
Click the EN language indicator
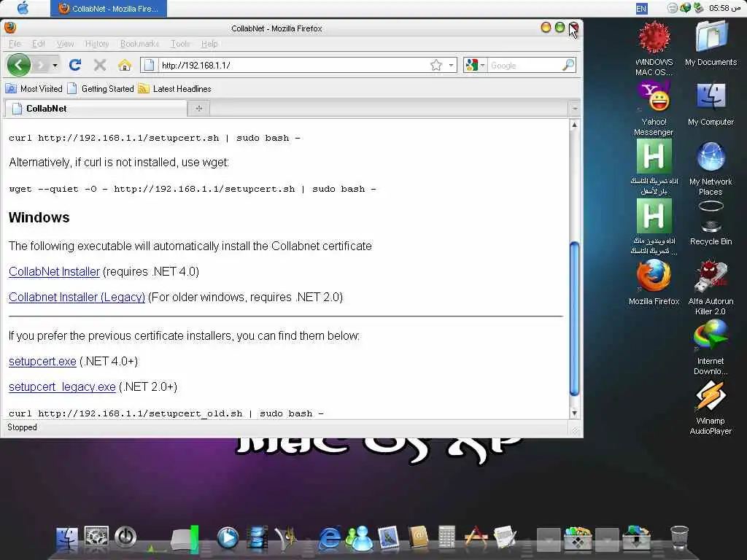click(641, 9)
